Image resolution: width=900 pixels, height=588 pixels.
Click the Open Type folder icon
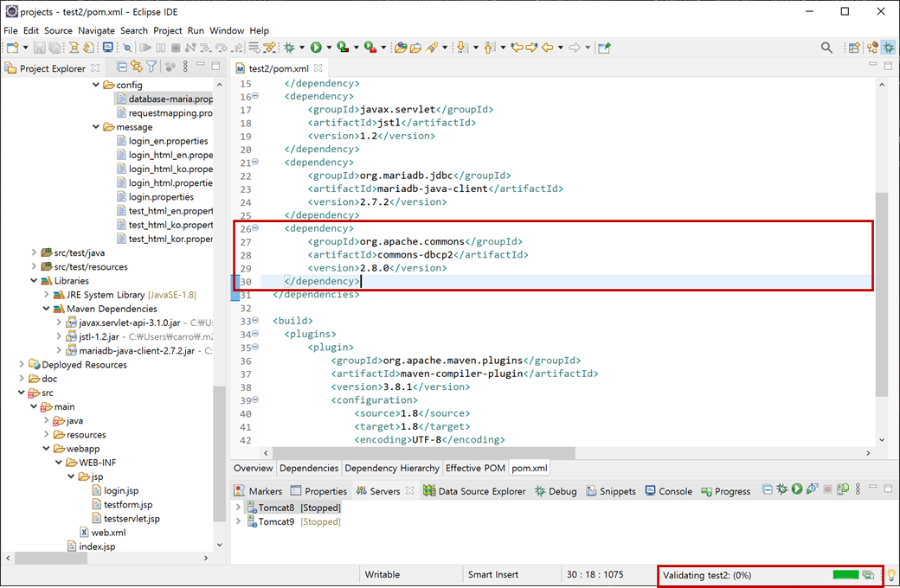(x=401, y=48)
